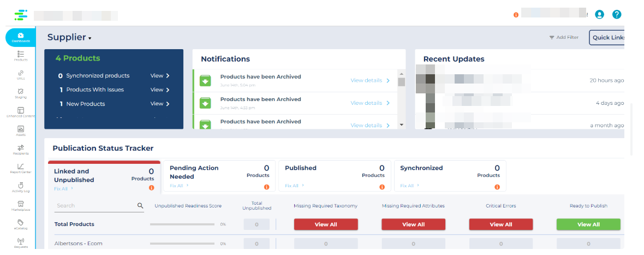Click Add Filter
644x255 pixels.
coord(564,38)
